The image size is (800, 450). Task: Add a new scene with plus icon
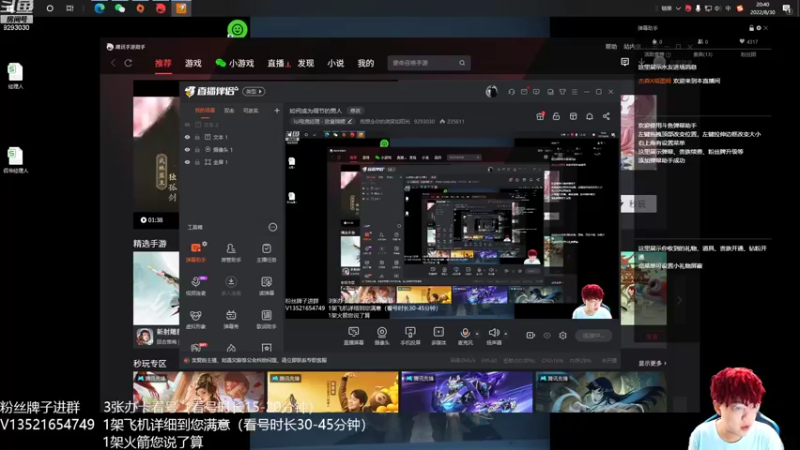pos(277,110)
